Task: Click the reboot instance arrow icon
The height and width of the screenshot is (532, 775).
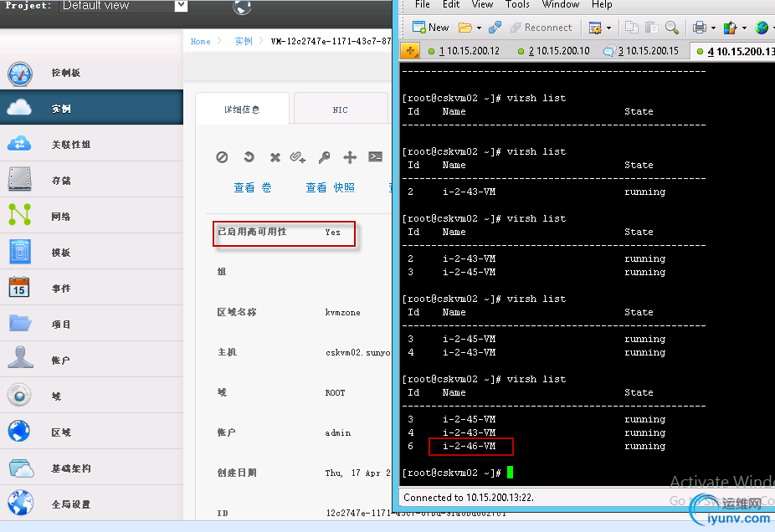Action: (x=249, y=157)
